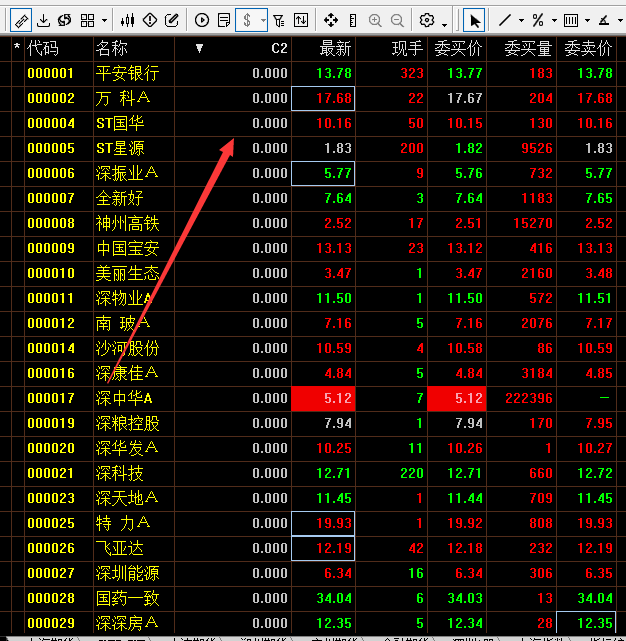The width and height of the screenshot is (626, 641).
Task: Sort by the 代码 column header
Action: pos(43,49)
